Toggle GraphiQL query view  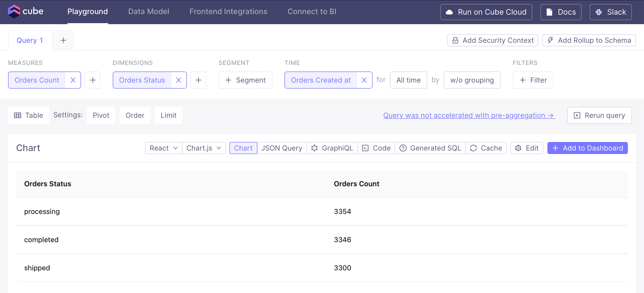(x=333, y=148)
